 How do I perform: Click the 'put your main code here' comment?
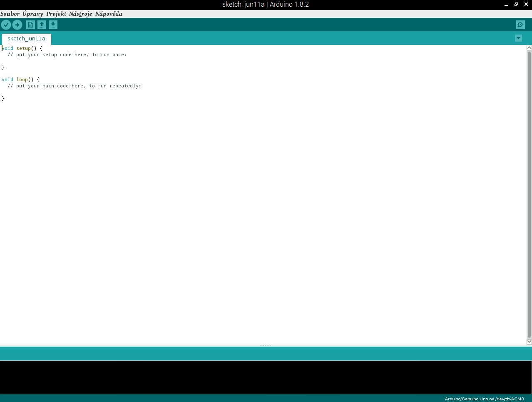pos(74,86)
